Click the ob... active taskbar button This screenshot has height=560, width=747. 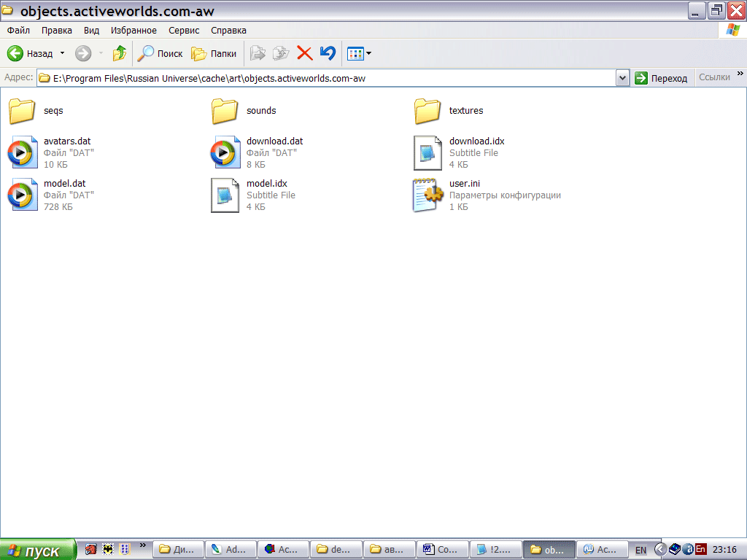click(549, 550)
